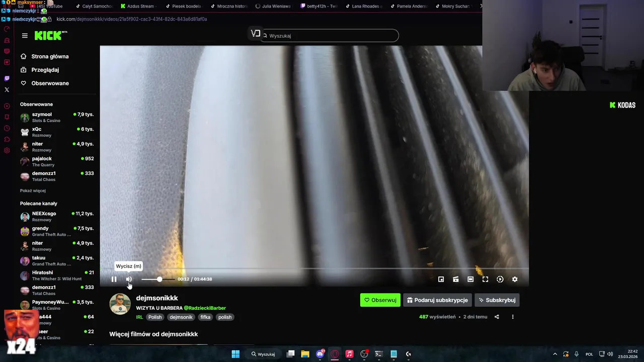
Task: Adjust the player volume slider
Action: (x=158, y=279)
